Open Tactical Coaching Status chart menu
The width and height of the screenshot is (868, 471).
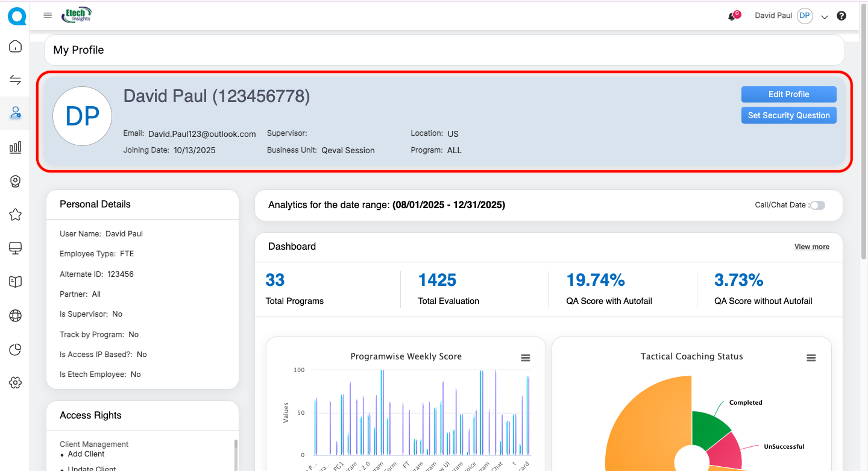point(811,358)
